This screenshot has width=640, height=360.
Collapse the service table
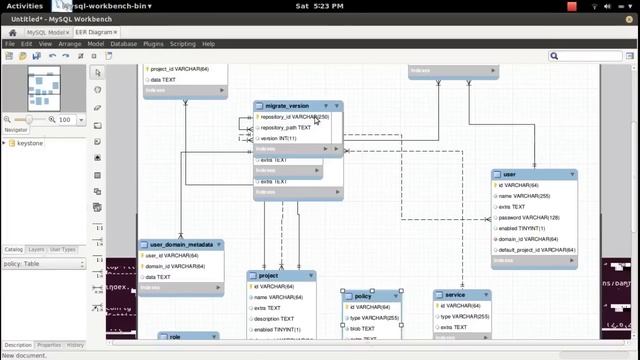point(486,294)
